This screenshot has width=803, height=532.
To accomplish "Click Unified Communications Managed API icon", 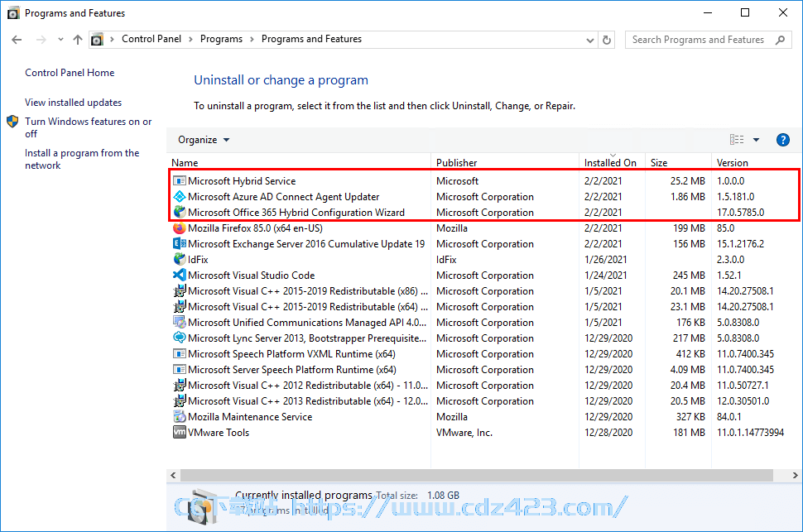I will 180,323.
